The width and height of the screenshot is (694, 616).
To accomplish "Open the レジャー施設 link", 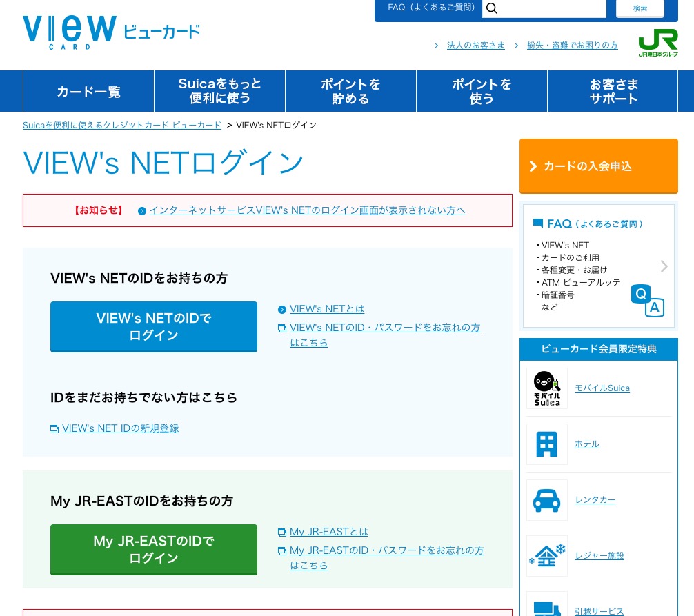I will tap(599, 556).
